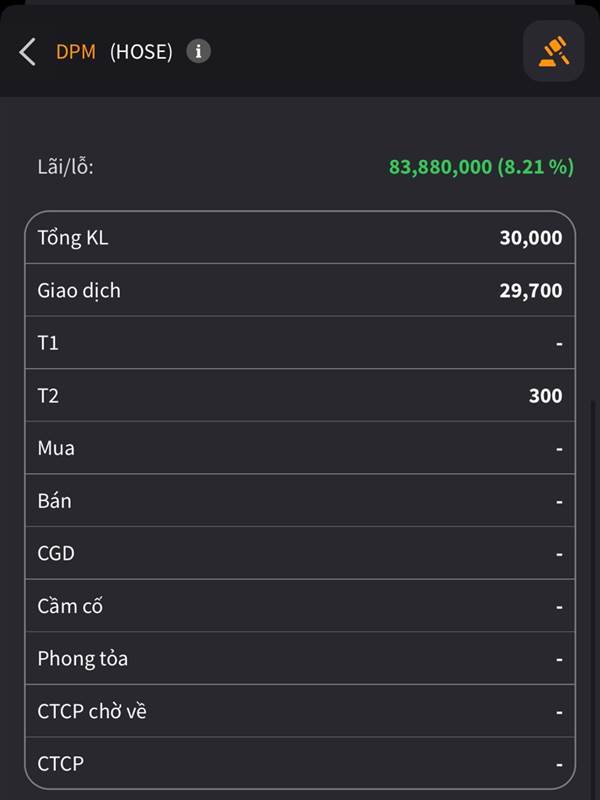Tap the T2 row showing 300

click(x=300, y=395)
